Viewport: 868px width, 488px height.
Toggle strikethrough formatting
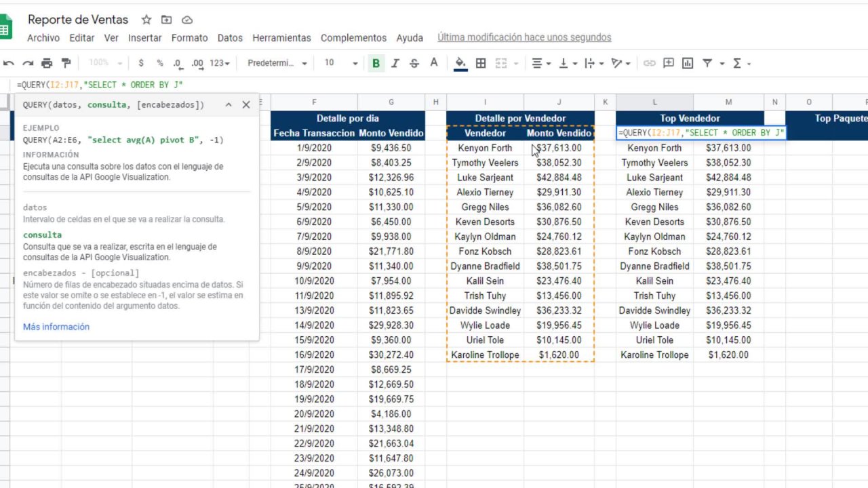[x=414, y=63]
